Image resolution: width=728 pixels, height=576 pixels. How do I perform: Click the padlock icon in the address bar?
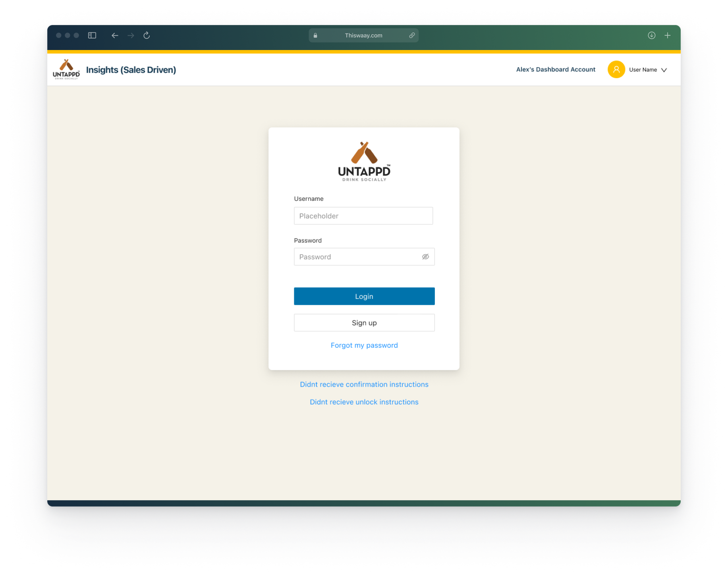point(315,35)
